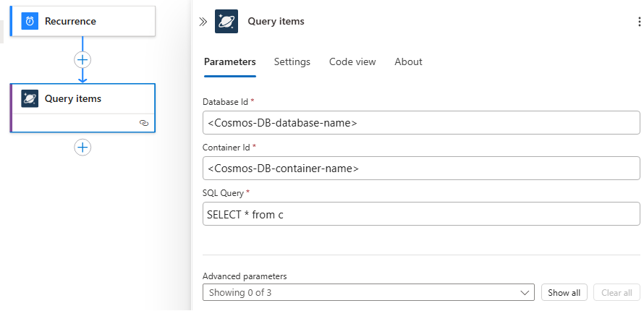Open the Settings tab

coord(292,61)
